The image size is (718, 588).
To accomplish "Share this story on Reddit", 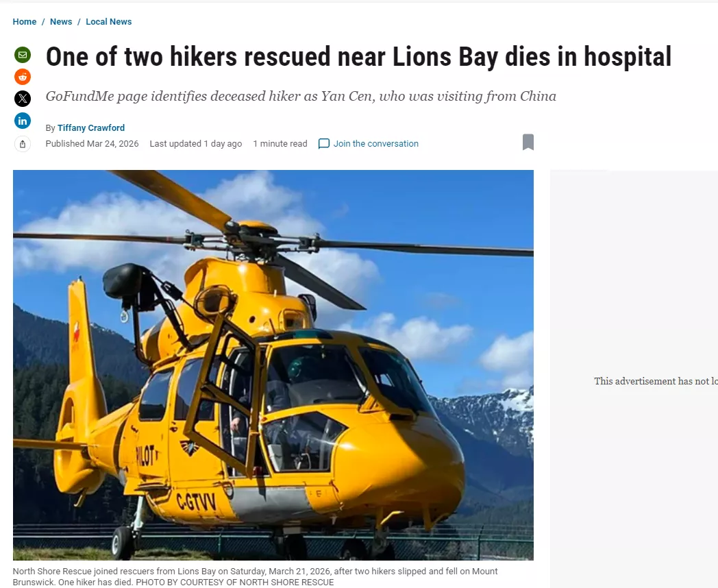I will point(23,77).
